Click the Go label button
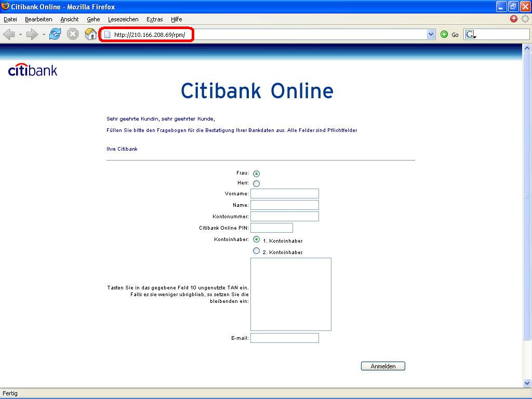 [455, 35]
